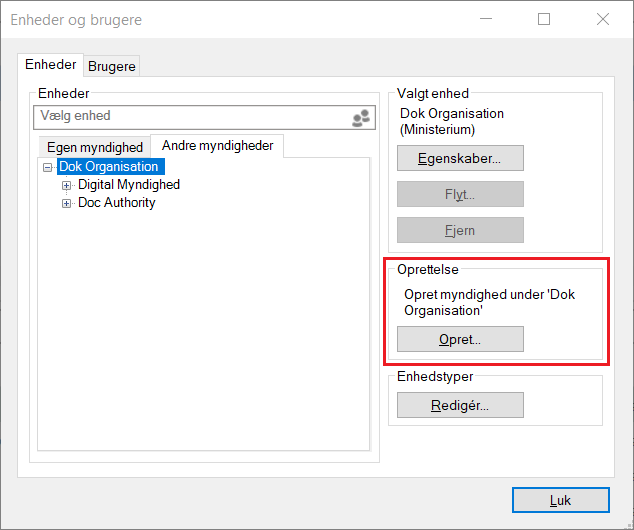Click the Redigér button
Image resolution: width=634 pixels, height=530 pixels.
pos(460,405)
